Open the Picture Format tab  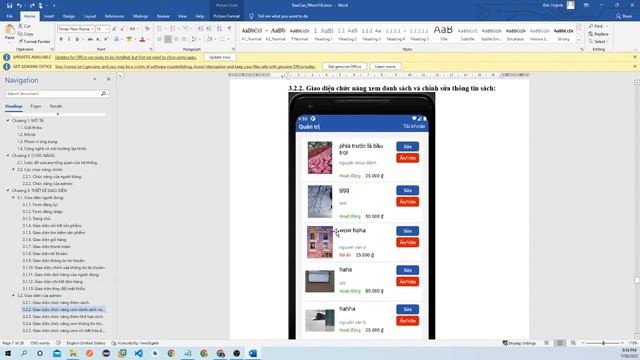click(227, 16)
